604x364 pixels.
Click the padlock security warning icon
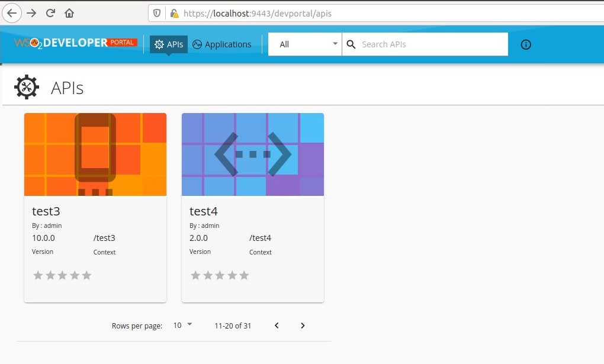[x=174, y=14]
